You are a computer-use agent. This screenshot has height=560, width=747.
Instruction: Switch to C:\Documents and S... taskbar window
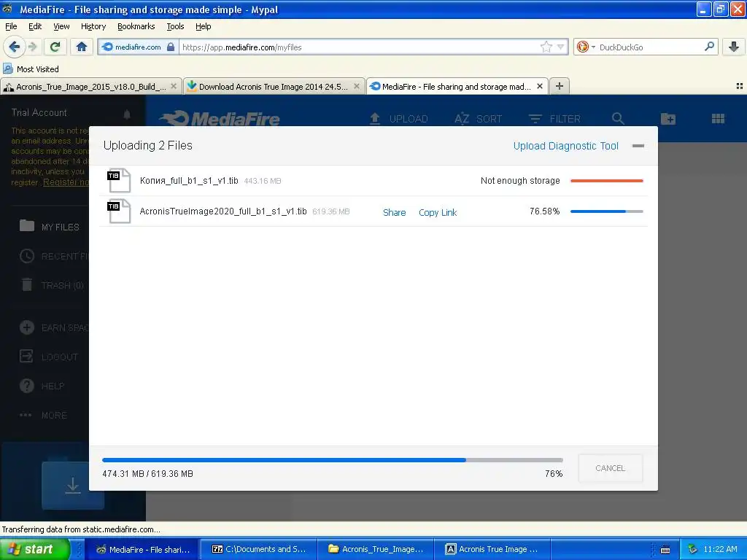click(x=259, y=549)
